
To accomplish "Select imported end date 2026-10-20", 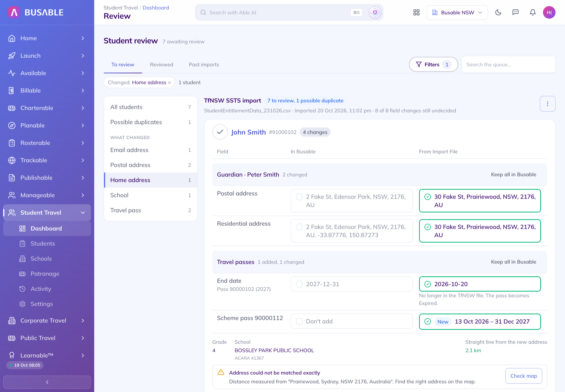I will [x=480, y=284].
